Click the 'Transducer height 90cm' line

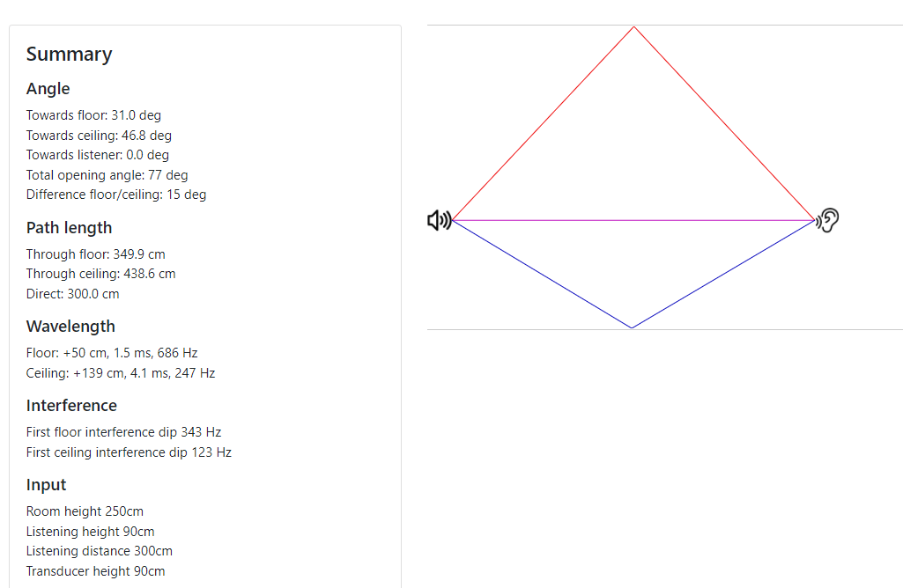pyautogui.click(x=96, y=571)
